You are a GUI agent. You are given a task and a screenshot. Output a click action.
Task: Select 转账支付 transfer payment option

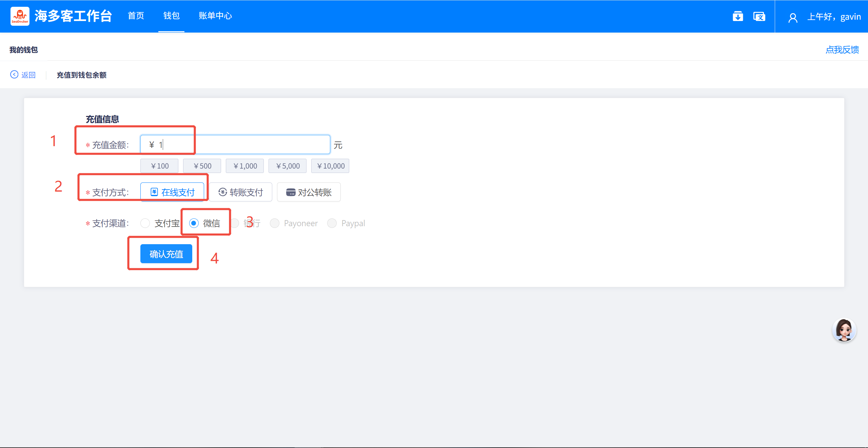(240, 192)
